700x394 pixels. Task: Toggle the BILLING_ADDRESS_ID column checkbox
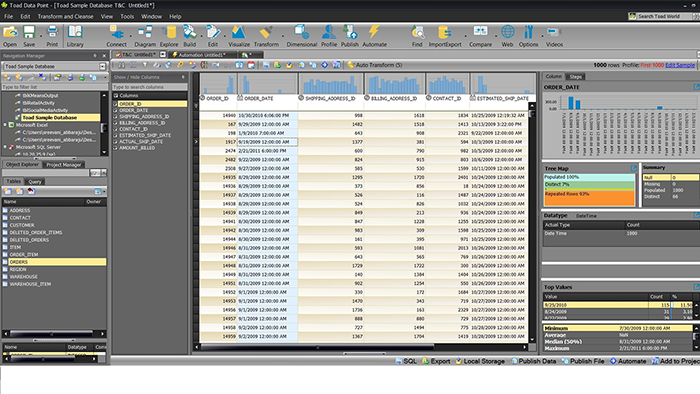[115, 123]
